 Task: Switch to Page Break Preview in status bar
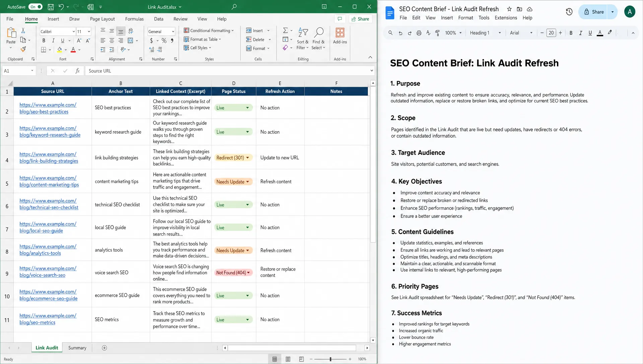point(301,359)
